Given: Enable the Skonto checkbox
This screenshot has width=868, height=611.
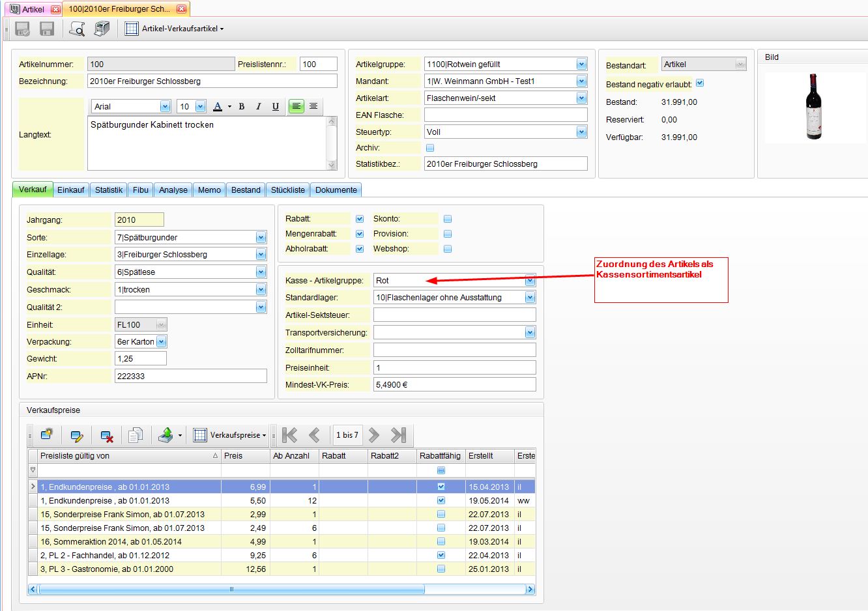Looking at the screenshot, I should [448, 219].
